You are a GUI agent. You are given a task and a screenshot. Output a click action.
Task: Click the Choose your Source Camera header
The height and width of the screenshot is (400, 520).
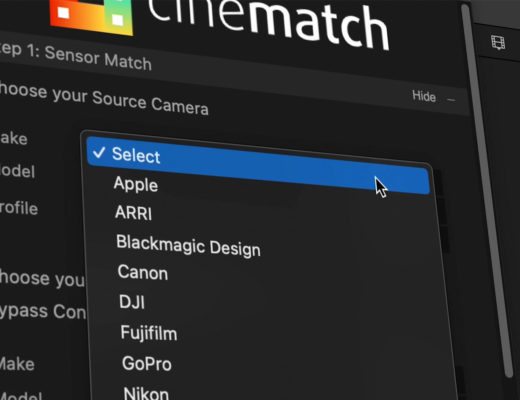tap(104, 98)
